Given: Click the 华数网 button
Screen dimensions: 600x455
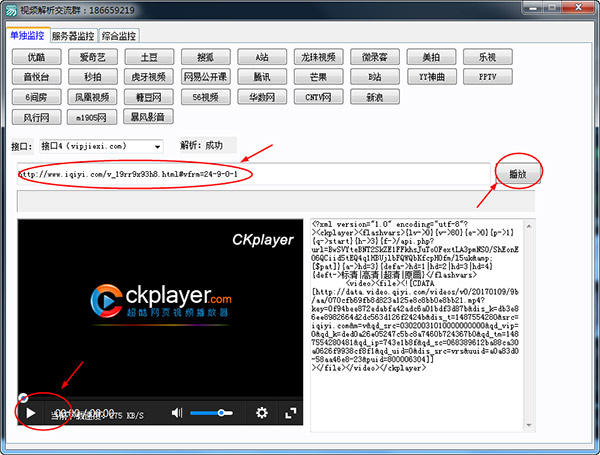Looking at the screenshot, I should pos(262,97).
